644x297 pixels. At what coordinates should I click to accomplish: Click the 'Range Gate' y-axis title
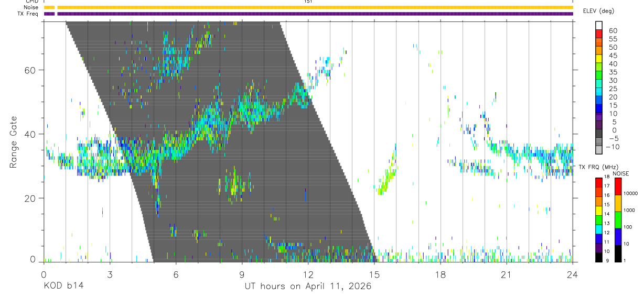14,143
